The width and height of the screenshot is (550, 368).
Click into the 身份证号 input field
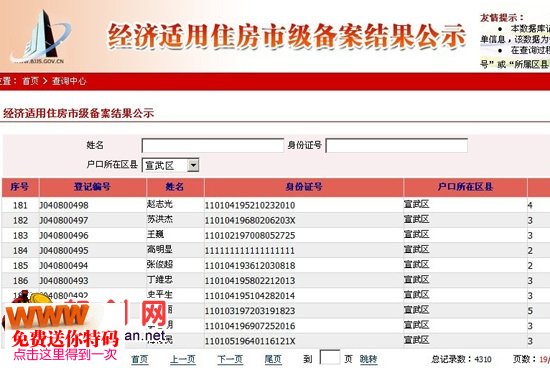pos(397,145)
